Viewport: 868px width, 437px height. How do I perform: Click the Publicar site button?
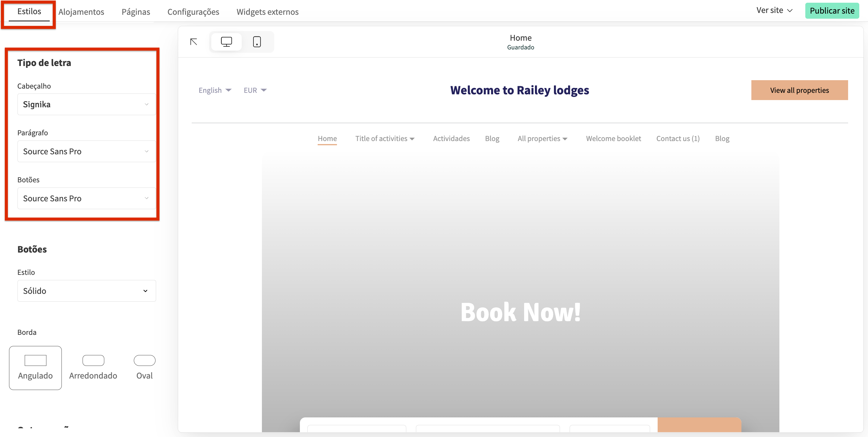[832, 11]
